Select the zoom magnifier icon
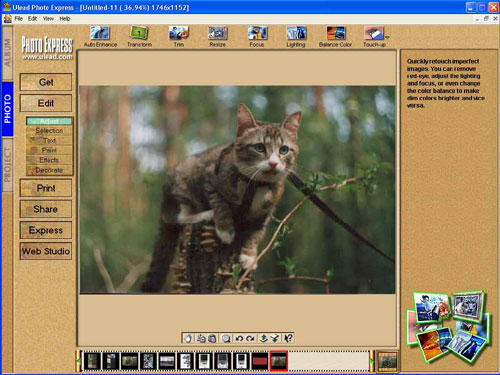500x375 pixels. tap(226, 338)
